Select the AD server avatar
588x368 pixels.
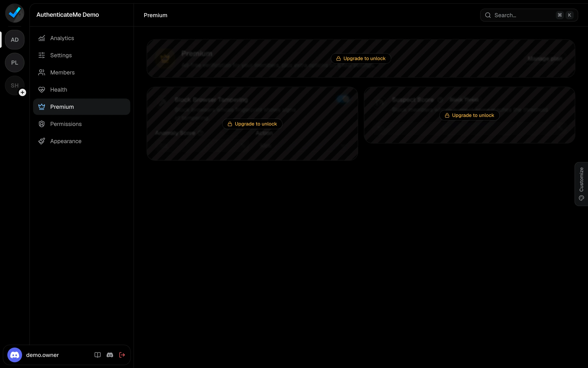click(14, 40)
